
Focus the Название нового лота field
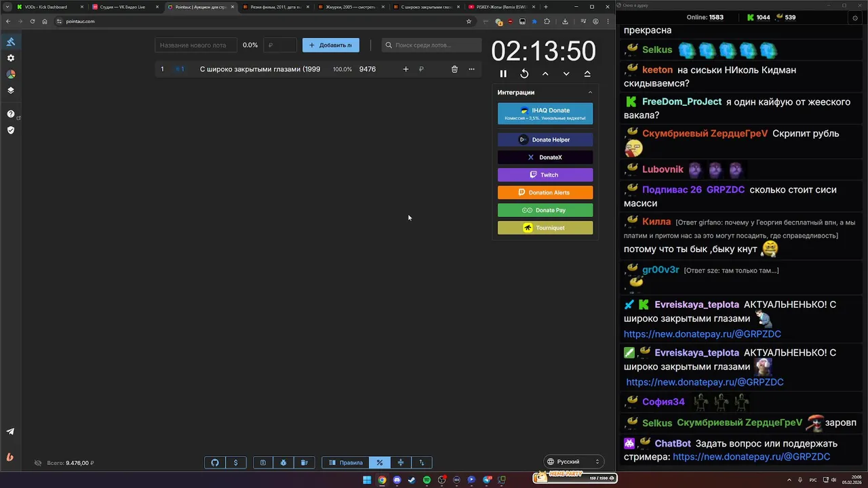(196, 45)
